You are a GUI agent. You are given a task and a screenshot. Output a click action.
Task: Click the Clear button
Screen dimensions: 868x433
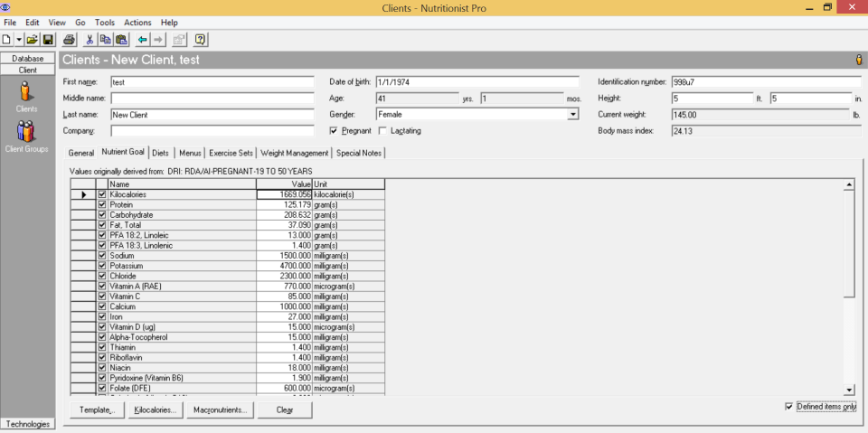point(286,410)
